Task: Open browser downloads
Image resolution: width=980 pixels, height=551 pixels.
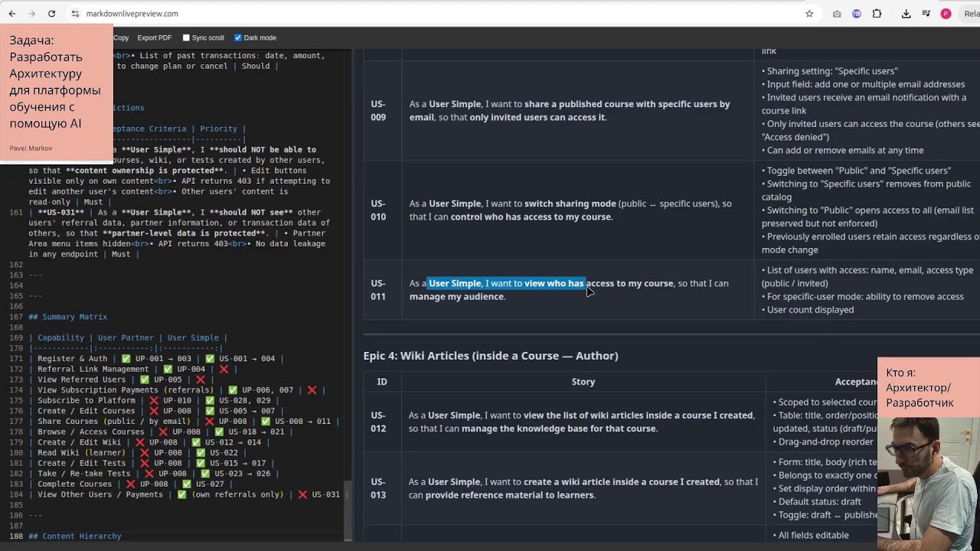Action: (906, 14)
